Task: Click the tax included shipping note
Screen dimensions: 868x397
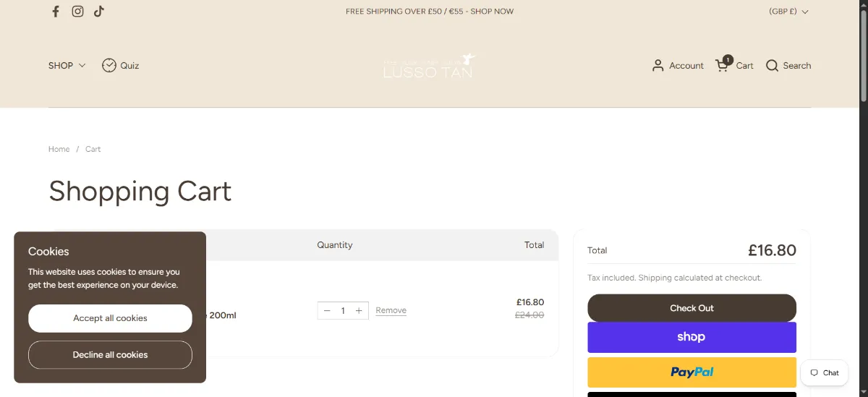Action: (x=675, y=278)
